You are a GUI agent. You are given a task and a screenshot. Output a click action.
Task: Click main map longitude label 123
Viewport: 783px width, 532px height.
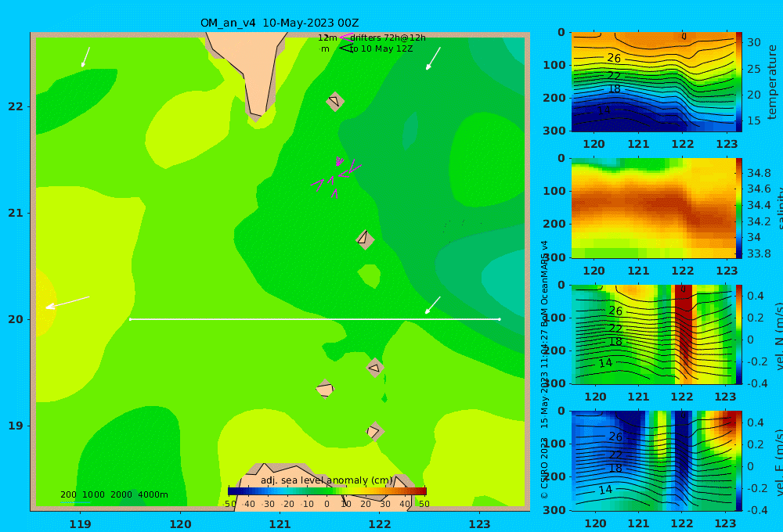(x=479, y=524)
